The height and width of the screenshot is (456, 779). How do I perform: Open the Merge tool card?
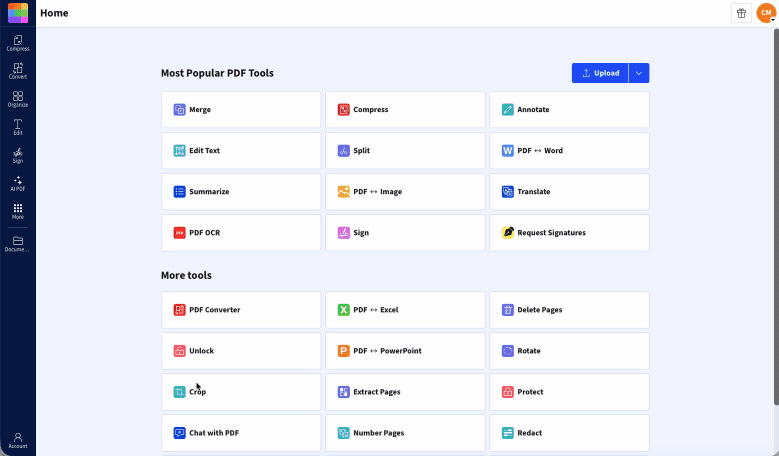(241, 110)
